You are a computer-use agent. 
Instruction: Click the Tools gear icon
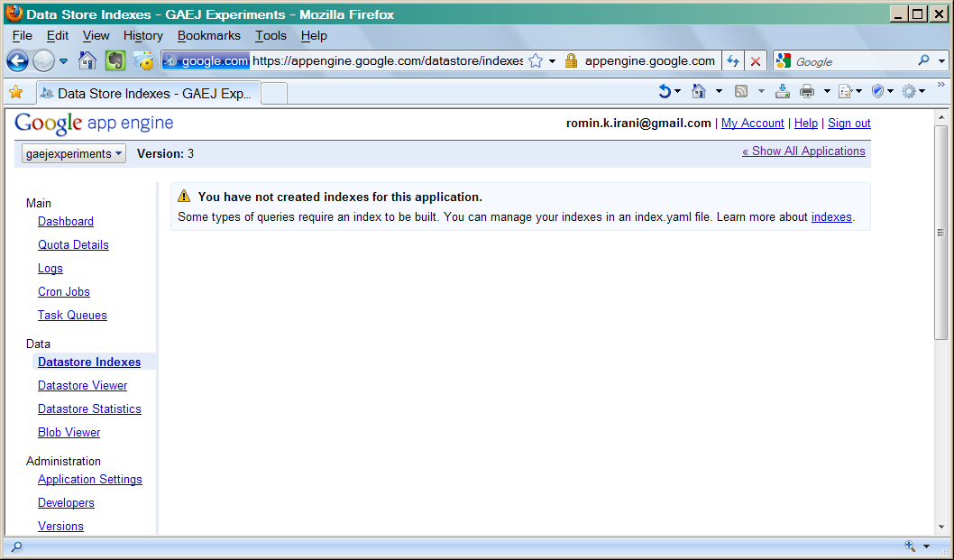point(909,91)
